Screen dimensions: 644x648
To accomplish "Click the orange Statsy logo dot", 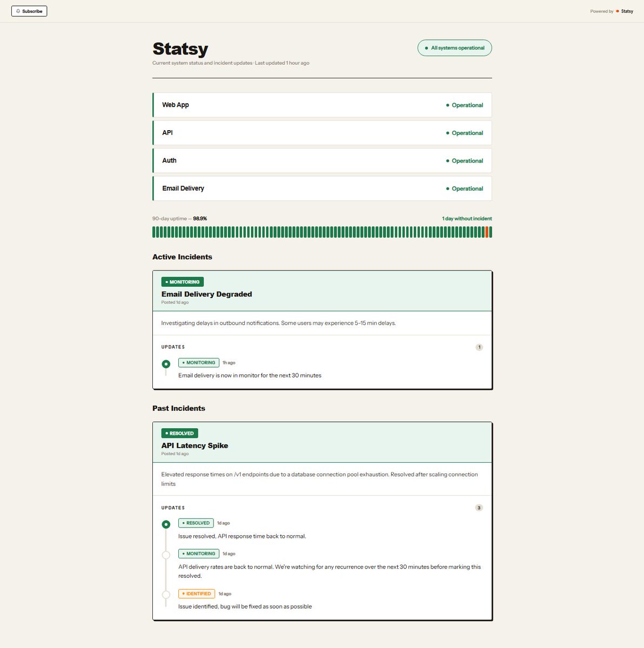I will tap(618, 11).
